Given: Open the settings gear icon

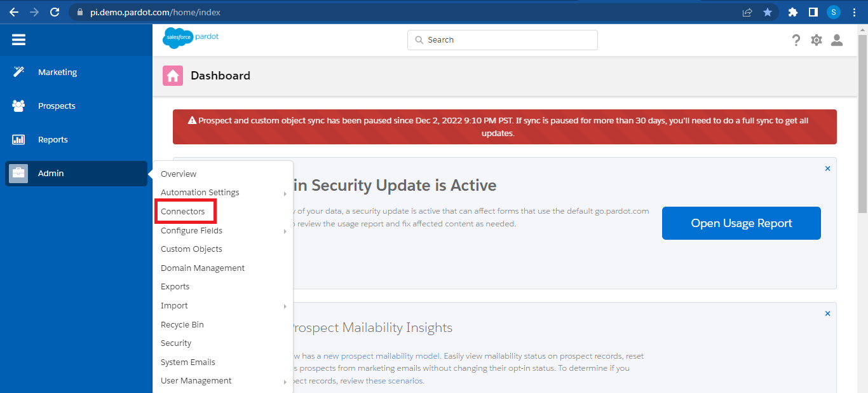Looking at the screenshot, I should click(817, 40).
